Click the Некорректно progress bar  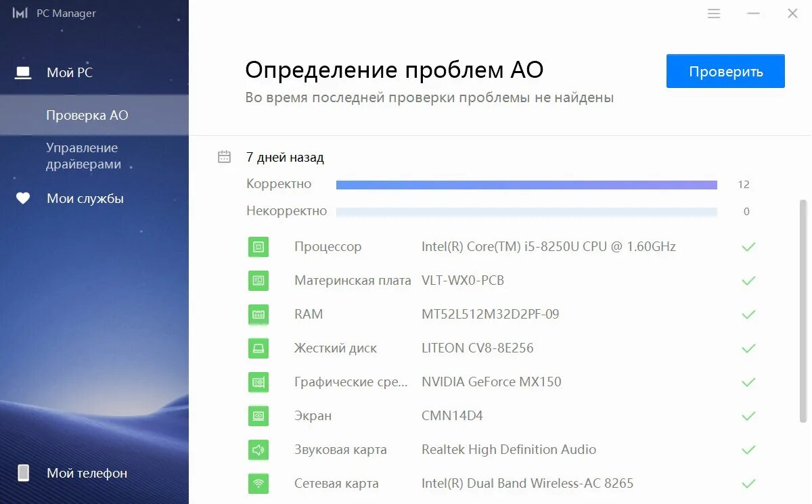click(526, 212)
